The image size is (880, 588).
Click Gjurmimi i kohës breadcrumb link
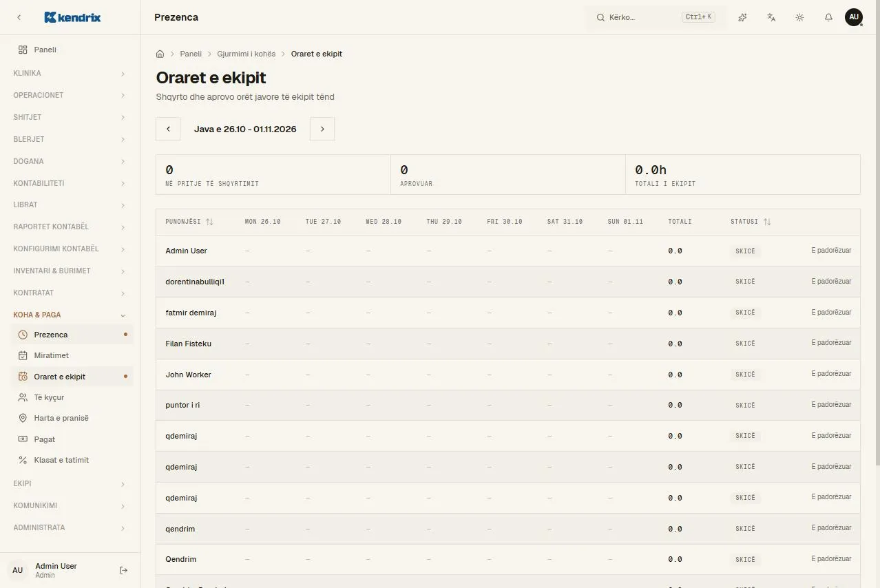click(247, 54)
